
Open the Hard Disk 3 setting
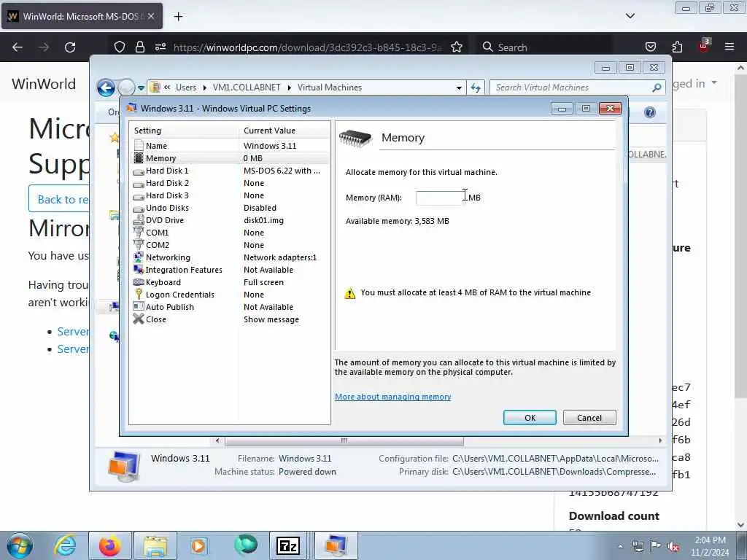230,195
